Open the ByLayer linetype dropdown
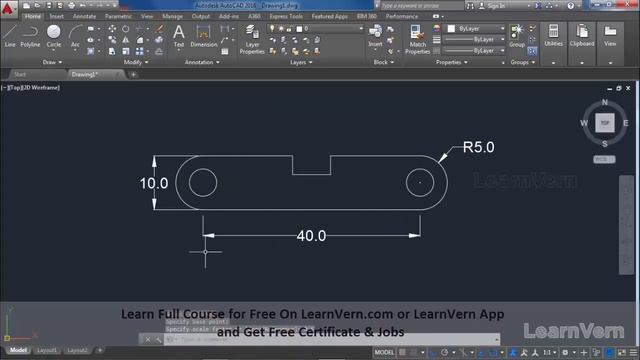 coord(474,51)
